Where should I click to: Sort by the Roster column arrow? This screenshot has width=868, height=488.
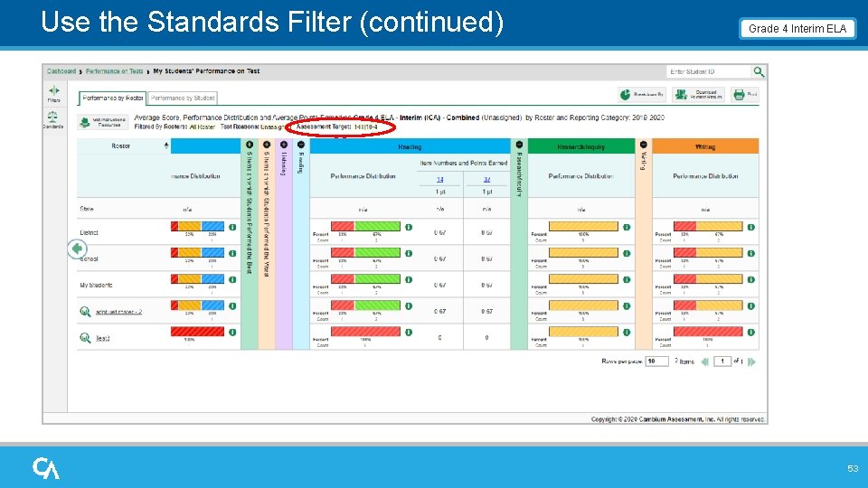166,145
